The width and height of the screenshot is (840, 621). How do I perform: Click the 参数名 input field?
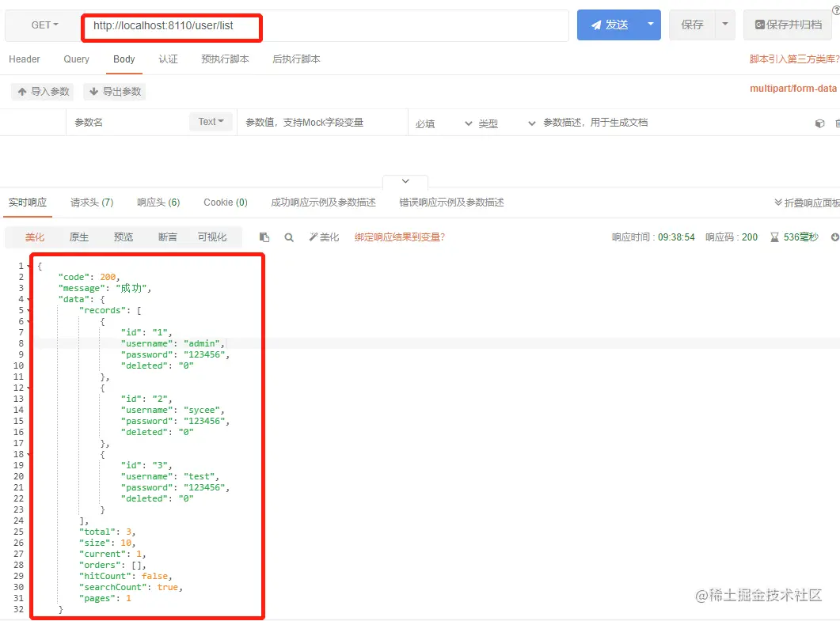(x=128, y=122)
